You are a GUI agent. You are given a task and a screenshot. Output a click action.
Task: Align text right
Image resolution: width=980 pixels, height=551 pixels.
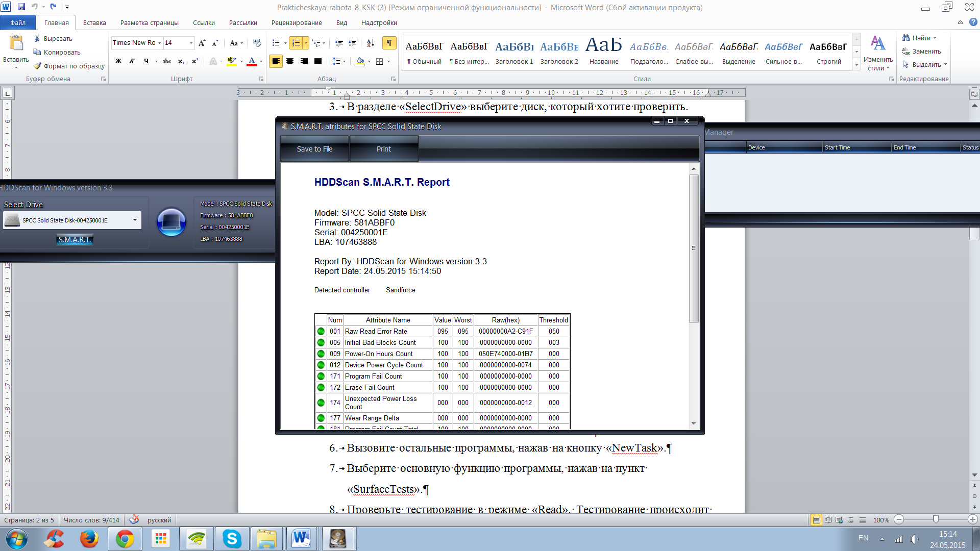point(304,61)
